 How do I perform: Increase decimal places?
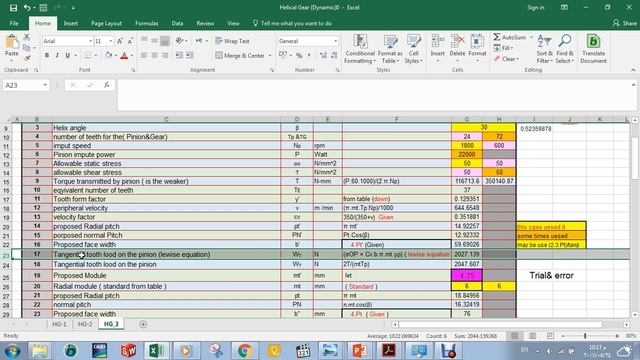323,55
